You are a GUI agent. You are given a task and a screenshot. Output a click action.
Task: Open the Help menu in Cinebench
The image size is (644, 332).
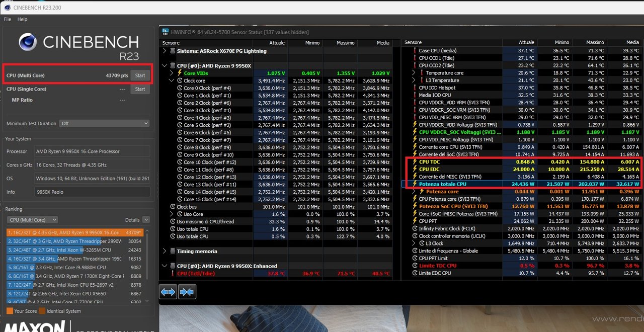tap(22, 19)
